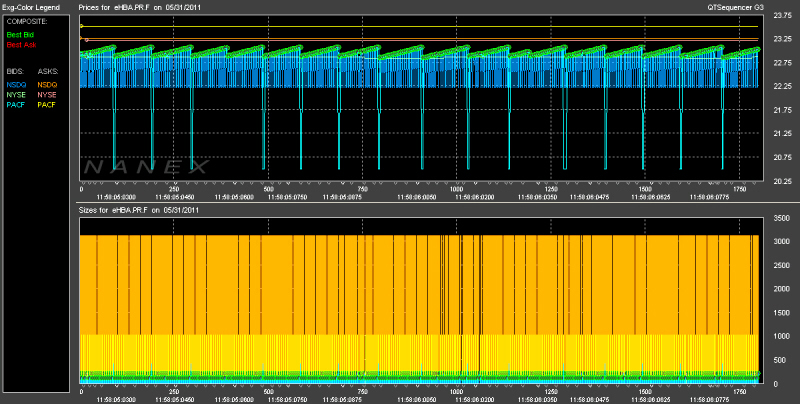This screenshot has height=404, width=800.
Task: Click 11:58:06:0775 timestamp under Sizes chart
Action: [709, 399]
